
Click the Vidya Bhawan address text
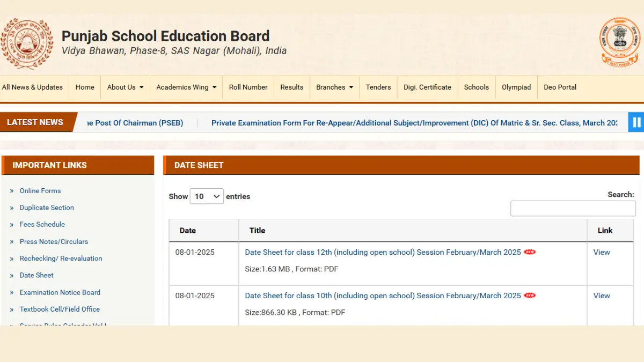tap(174, 51)
